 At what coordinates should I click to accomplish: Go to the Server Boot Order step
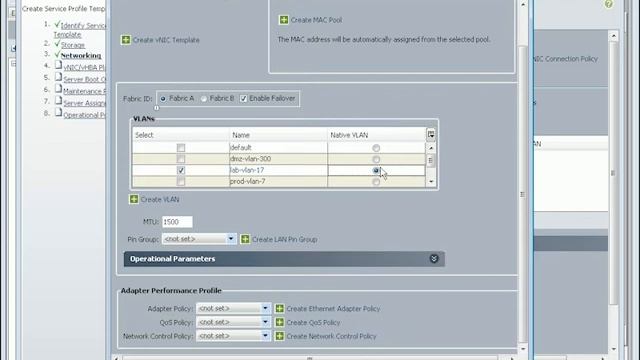pos(84,79)
